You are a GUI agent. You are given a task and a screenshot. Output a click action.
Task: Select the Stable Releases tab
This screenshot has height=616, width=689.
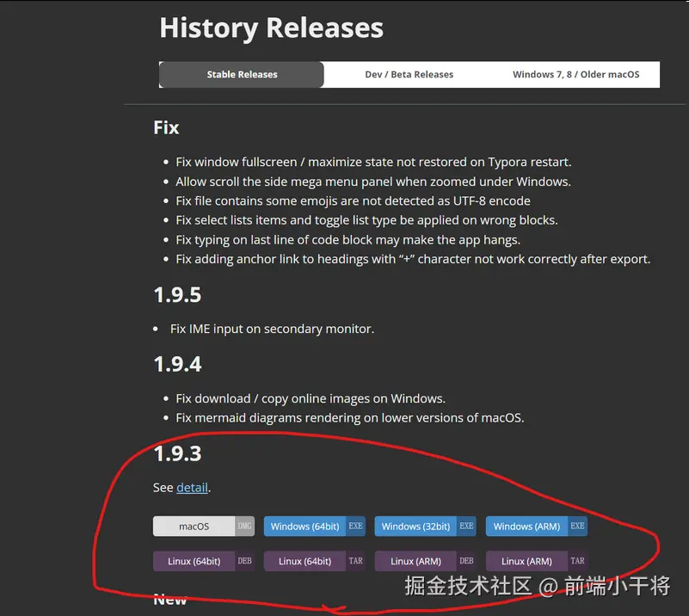point(241,74)
